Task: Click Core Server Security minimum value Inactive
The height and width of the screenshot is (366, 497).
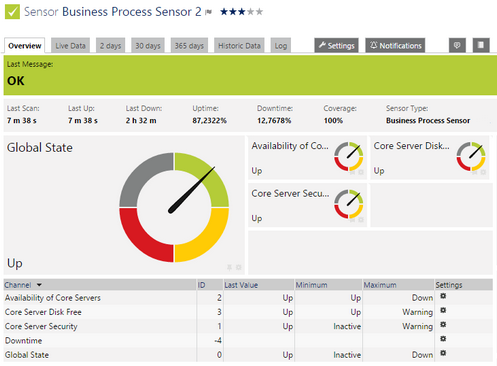Action: pos(347,326)
